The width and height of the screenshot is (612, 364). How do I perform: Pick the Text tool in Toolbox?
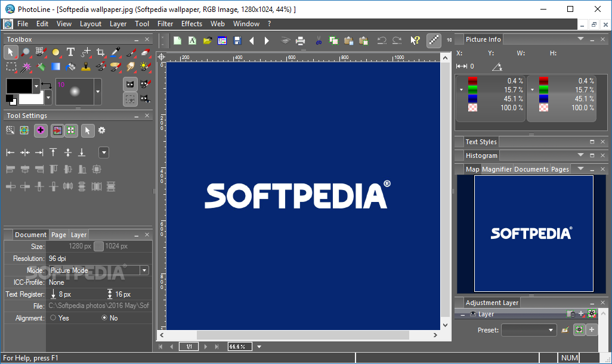tap(70, 52)
